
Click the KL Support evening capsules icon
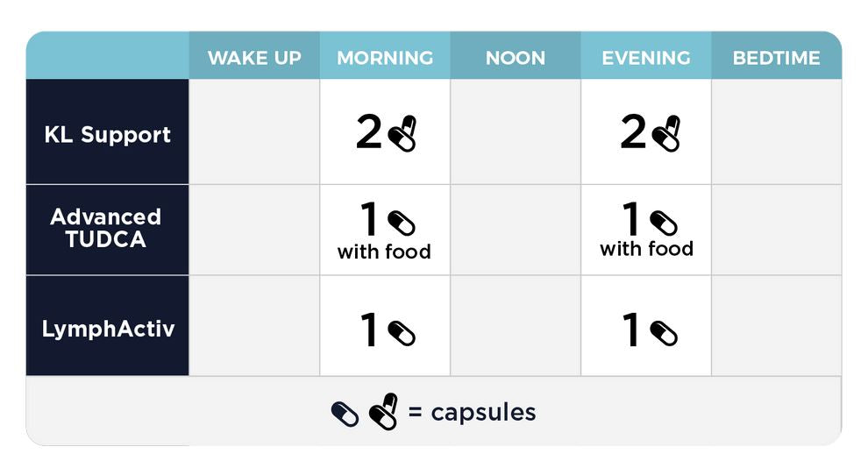[x=666, y=133]
